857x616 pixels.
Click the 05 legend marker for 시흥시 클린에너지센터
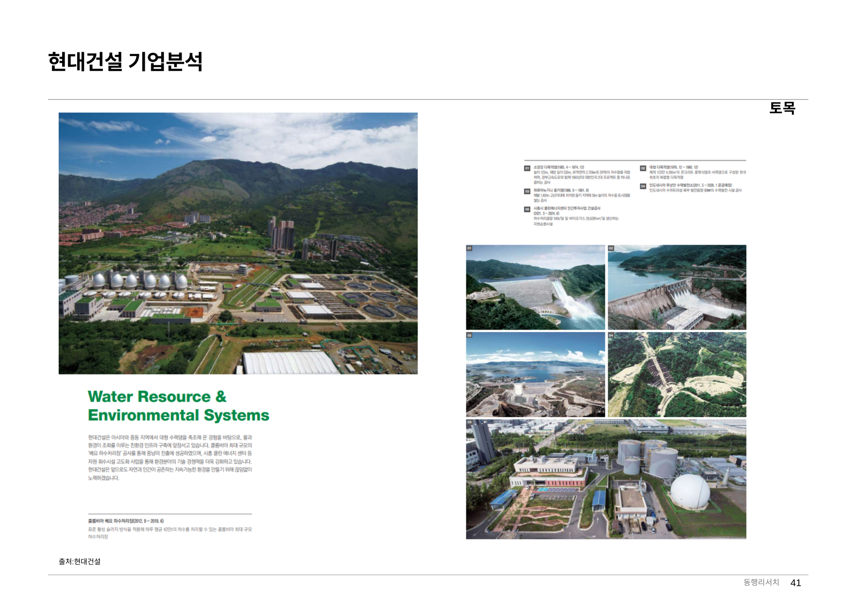527,209
